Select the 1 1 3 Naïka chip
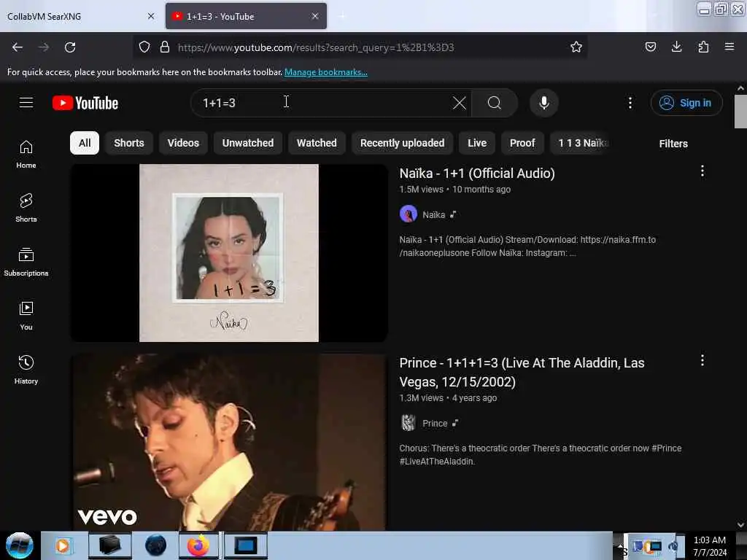 [581, 143]
